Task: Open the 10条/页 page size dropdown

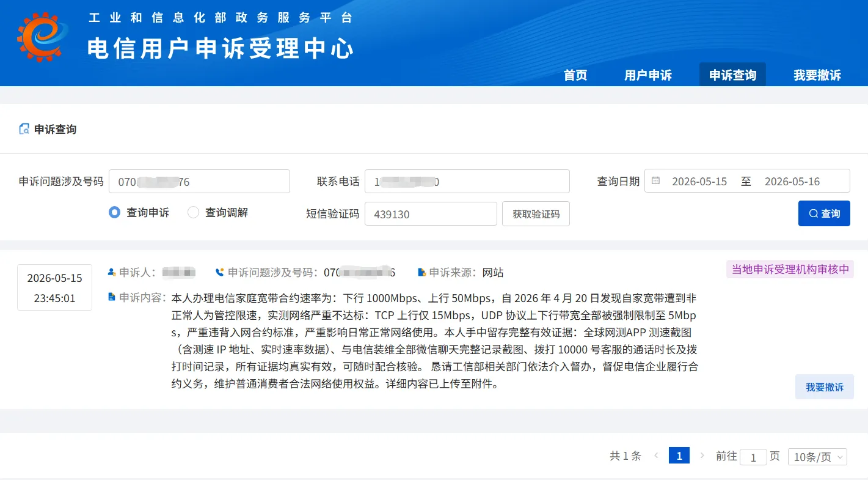Action: [x=817, y=457]
